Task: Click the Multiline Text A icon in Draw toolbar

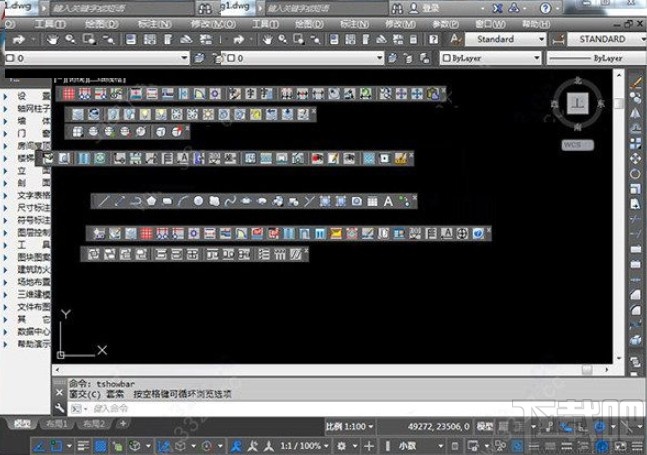Action: [388, 201]
